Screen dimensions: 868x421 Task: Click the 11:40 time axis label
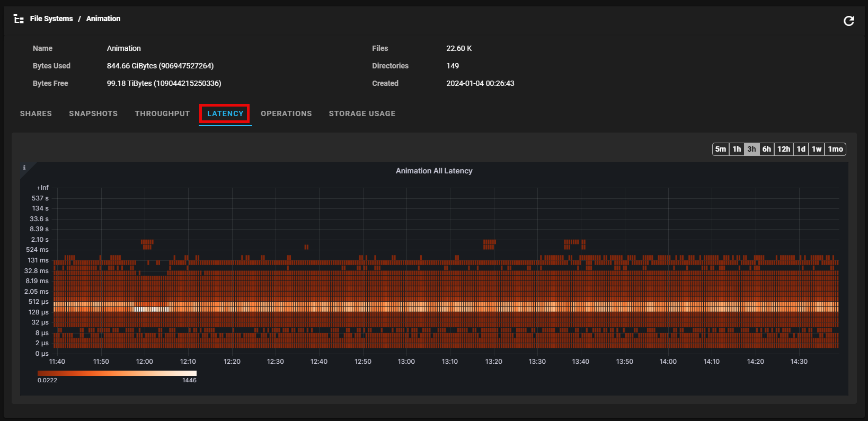tap(57, 362)
